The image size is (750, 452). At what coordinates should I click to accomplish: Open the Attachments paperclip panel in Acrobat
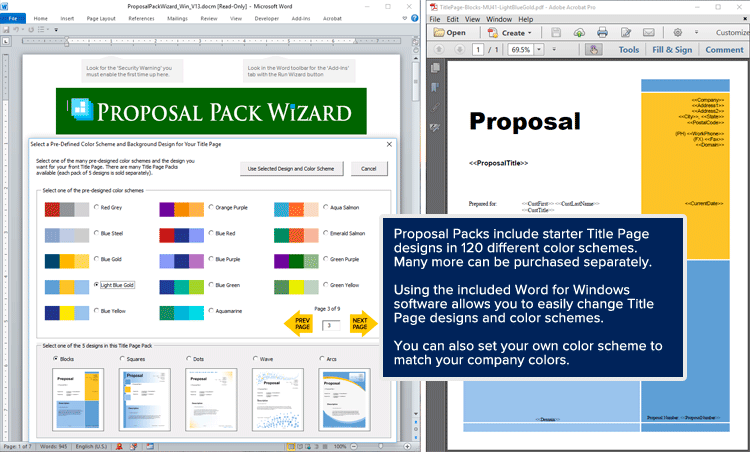tap(435, 108)
